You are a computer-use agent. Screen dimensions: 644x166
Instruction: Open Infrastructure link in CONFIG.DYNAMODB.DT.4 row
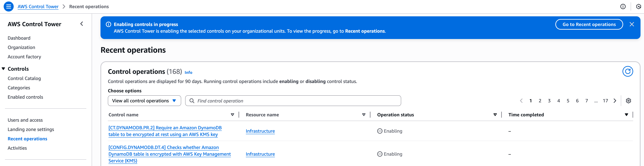(260, 154)
